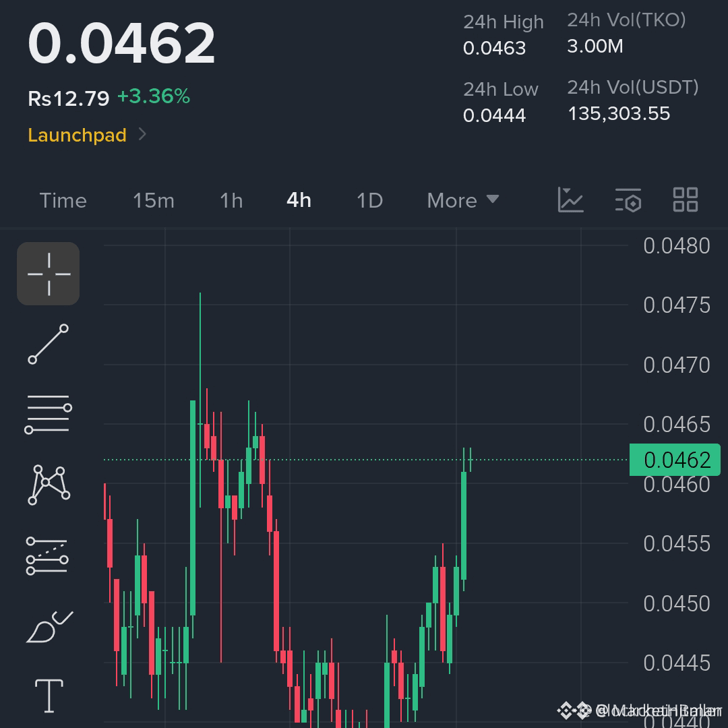
Task: Select the XABCD pattern tool
Action: pos(49,485)
